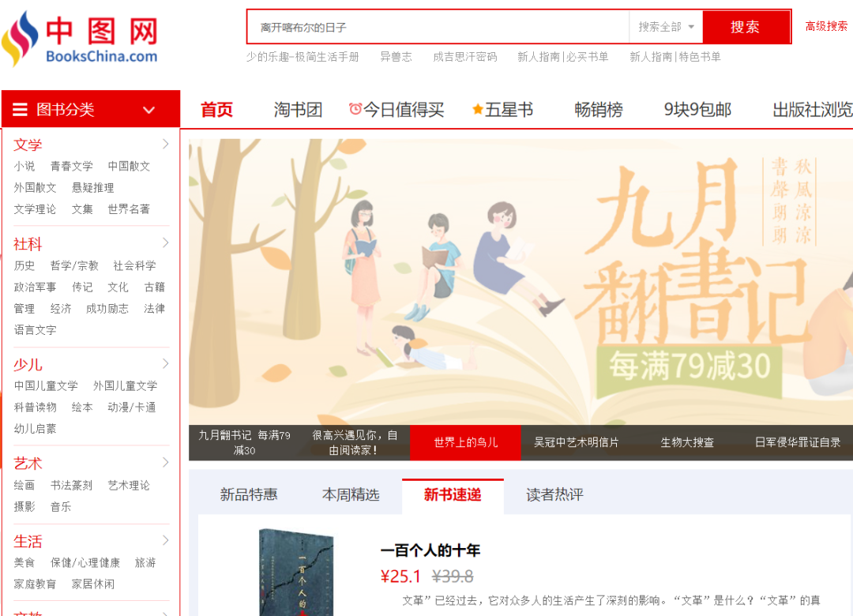Open the 一百个人的十年 book title
Viewport: 853px width, 616px height.
pos(430,550)
